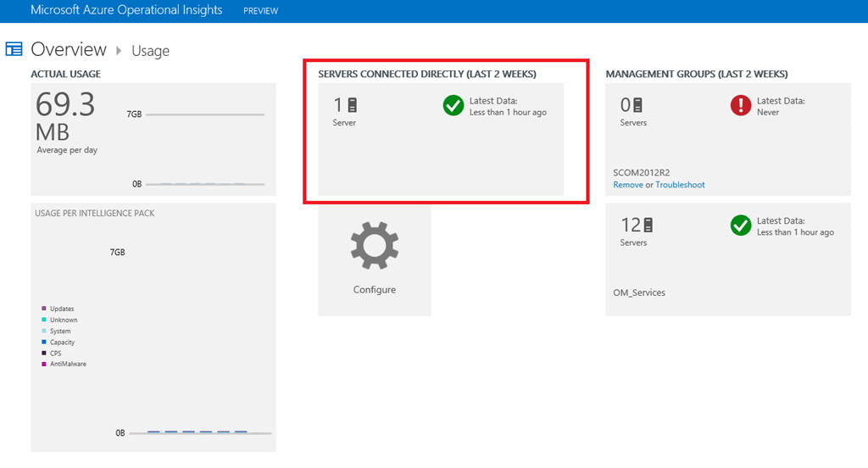Click the SCOM2012R2 group name
The width and height of the screenshot is (868, 468).
(641, 173)
